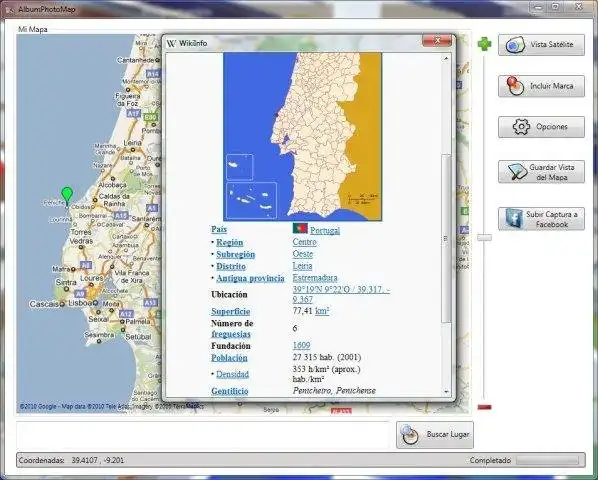598x480 pixels.
Task: Click the Torres Vedras label on map
Action: (x=81, y=236)
